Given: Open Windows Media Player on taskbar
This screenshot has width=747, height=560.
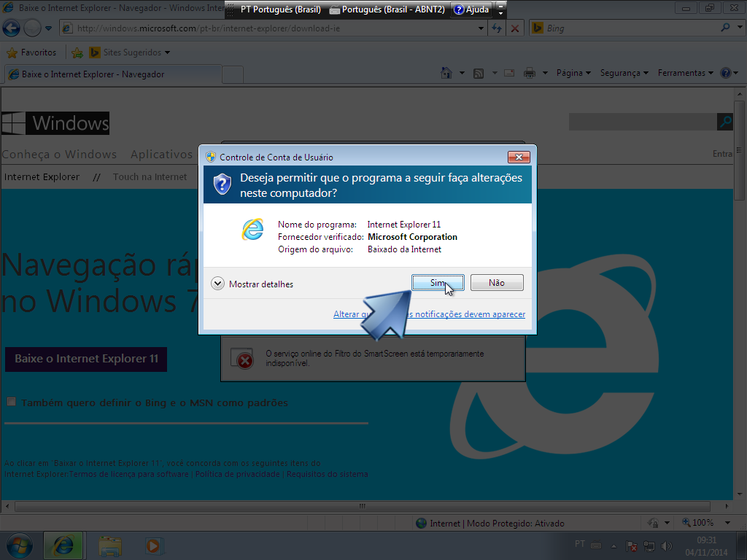Looking at the screenshot, I should click(153, 545).
